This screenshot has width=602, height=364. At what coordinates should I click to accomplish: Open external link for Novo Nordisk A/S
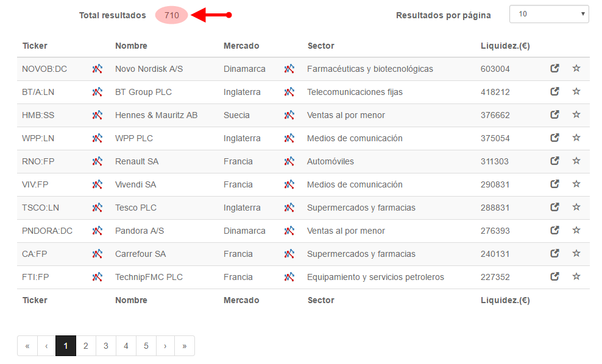point(554,68)
